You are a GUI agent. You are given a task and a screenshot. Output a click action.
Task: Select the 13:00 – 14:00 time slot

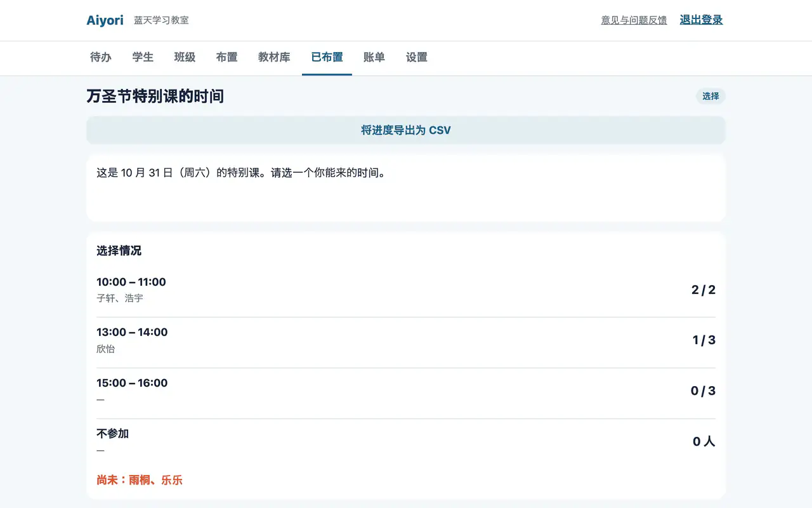click(132, 332)
